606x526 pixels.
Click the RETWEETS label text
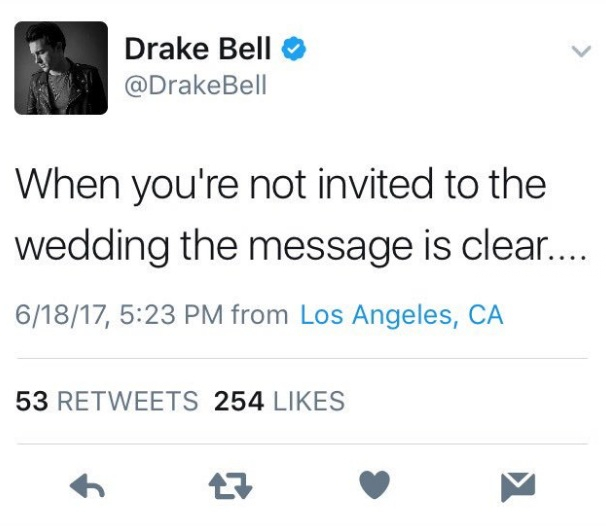click(126, 402)
